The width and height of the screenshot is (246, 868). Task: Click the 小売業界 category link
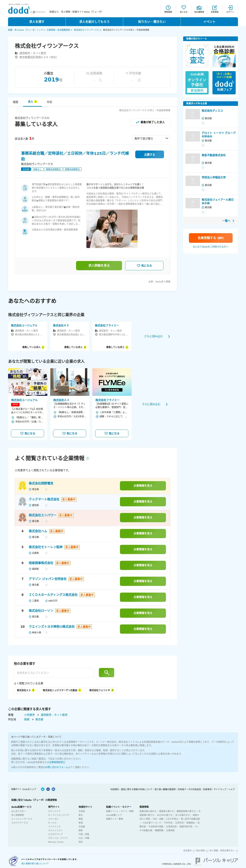(29, 715)
